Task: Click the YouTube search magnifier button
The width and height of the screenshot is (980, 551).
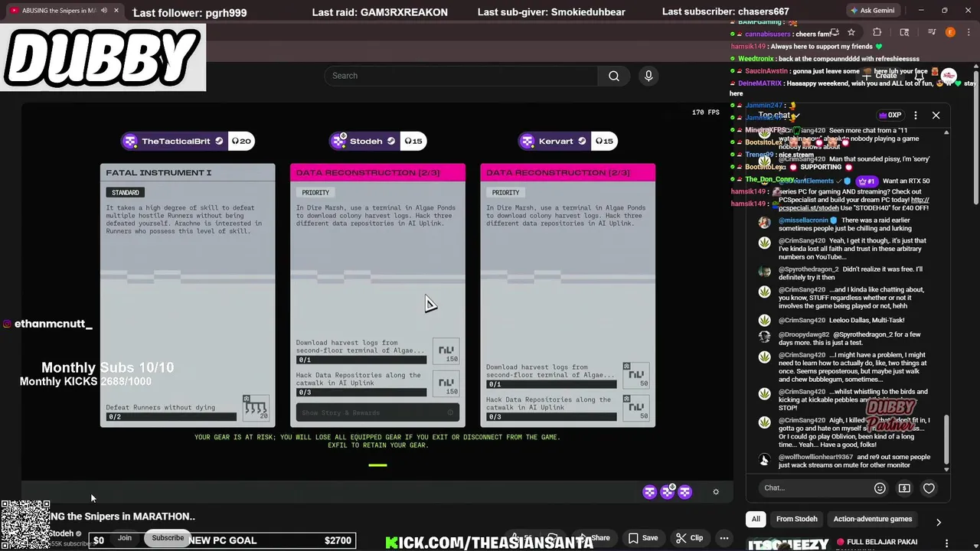Action: 614,76
